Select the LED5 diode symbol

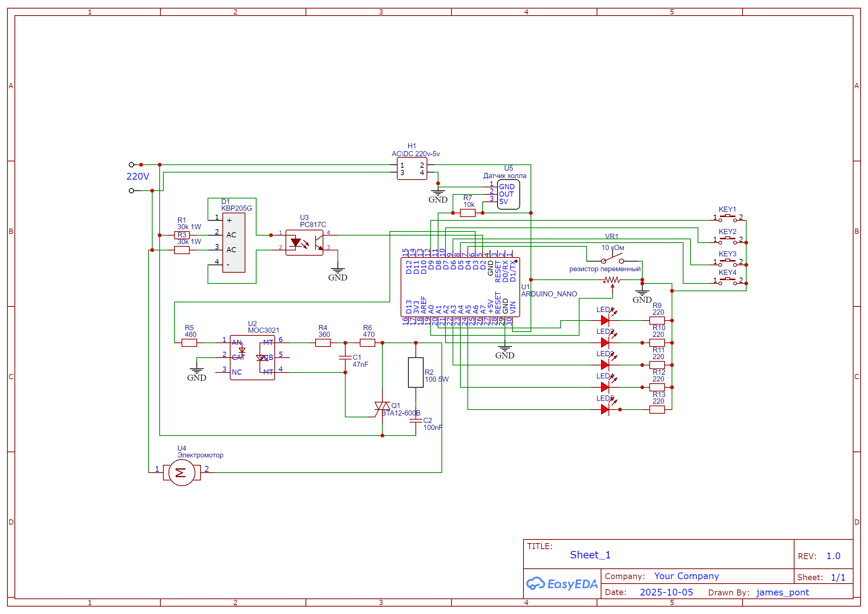[x=605, y=409]
